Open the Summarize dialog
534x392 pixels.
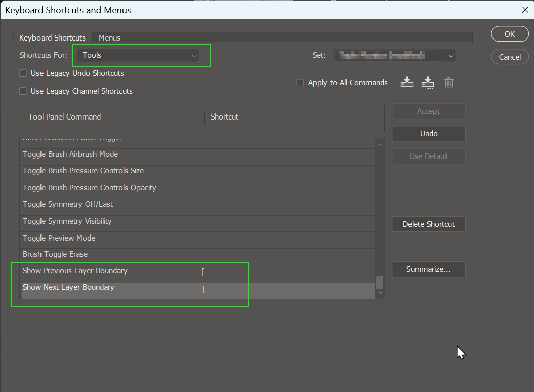(428, 269)
